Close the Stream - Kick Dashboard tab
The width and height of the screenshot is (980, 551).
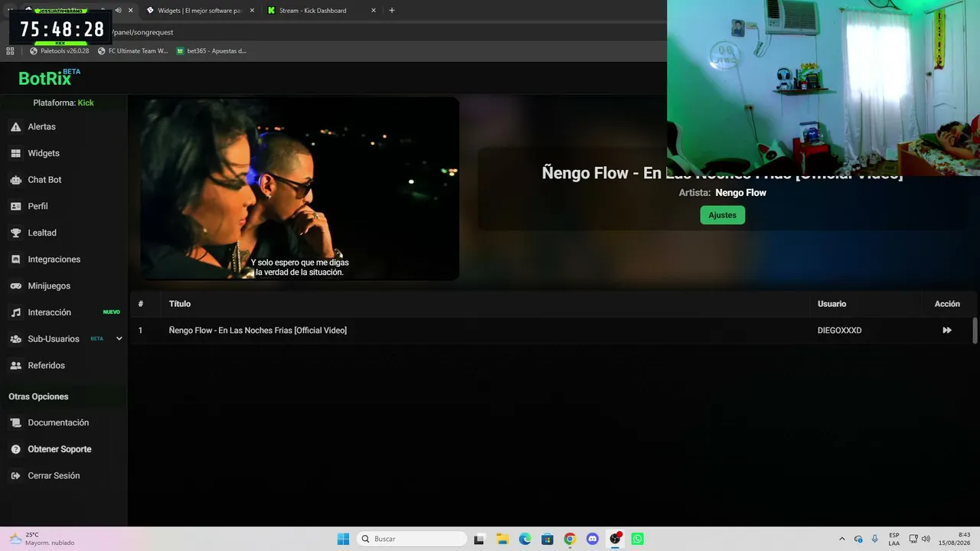[374, 11]
